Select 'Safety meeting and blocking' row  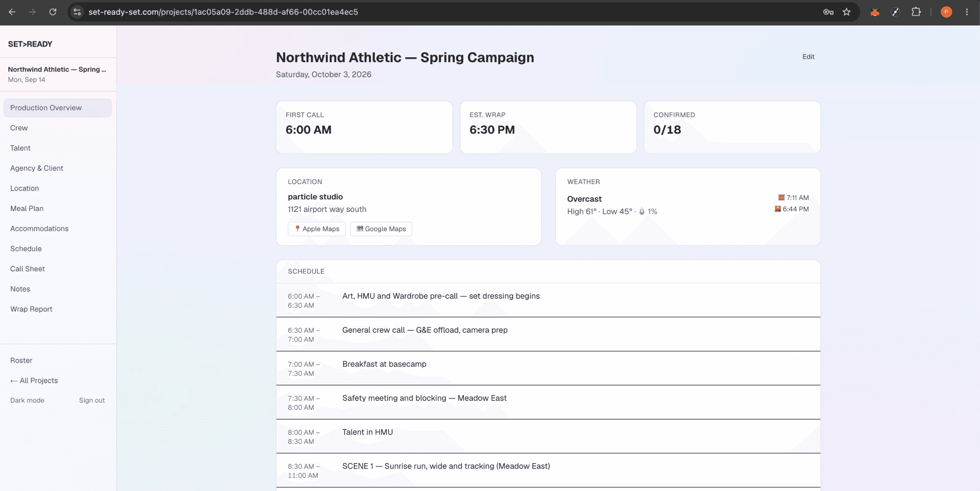point(548,402)
